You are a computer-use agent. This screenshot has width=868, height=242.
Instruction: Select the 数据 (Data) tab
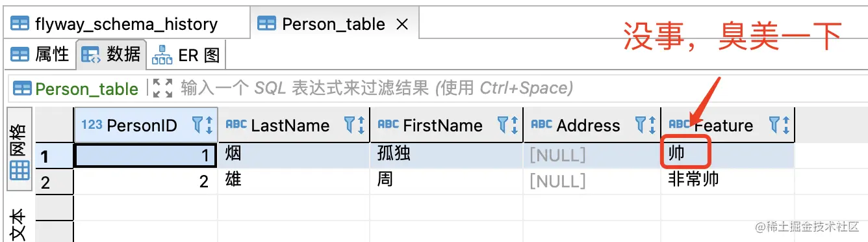pos(110,55)
